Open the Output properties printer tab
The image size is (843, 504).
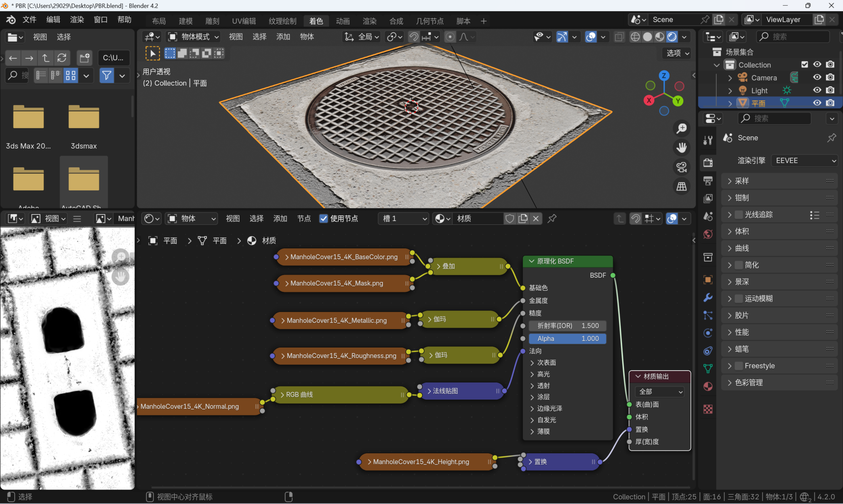point(708,180)
